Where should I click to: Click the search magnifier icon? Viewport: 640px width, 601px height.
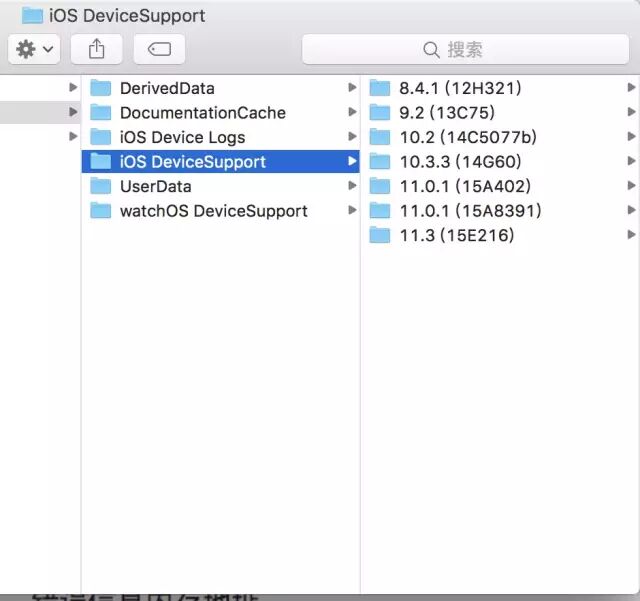pos(431,50)
